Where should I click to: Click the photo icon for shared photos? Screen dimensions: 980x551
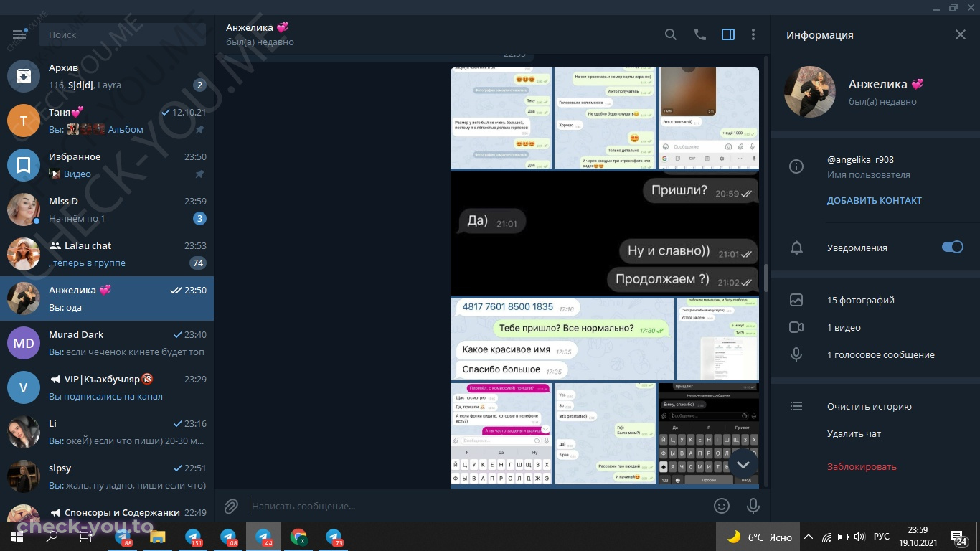point(796,300)
